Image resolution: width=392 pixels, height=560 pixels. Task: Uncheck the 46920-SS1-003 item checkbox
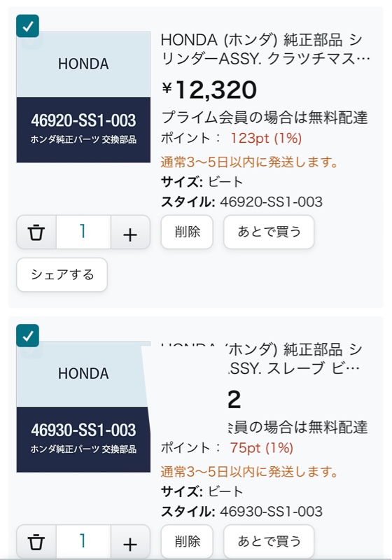(27, 26)
